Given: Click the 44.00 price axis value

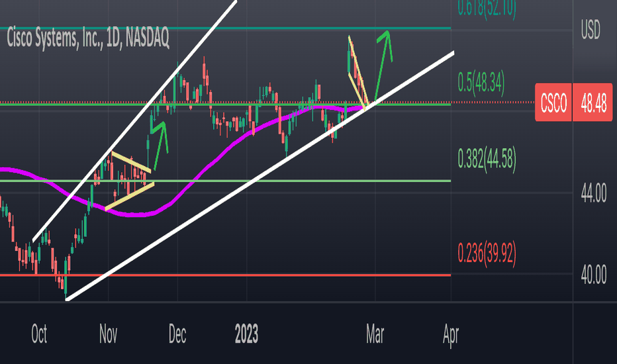Looking at the screenshot, I should point(593,193).
